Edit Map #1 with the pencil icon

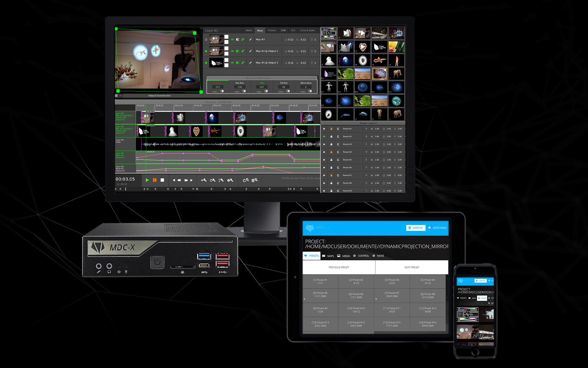[x=250, y=63]
